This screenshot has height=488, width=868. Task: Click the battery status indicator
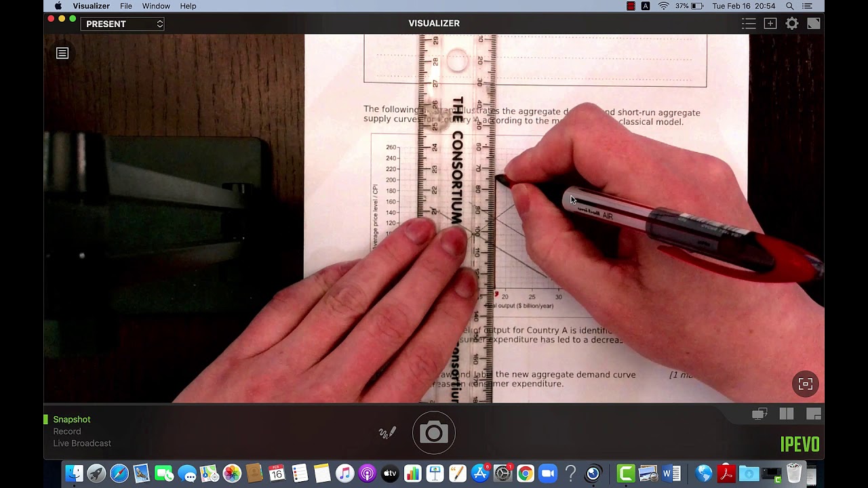tap(689, 6)
